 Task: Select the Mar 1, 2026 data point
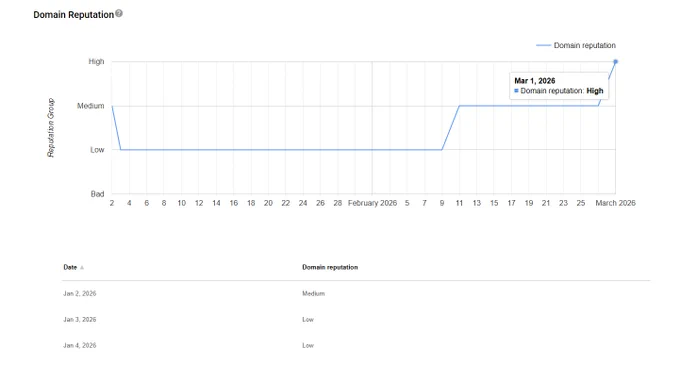615,62
